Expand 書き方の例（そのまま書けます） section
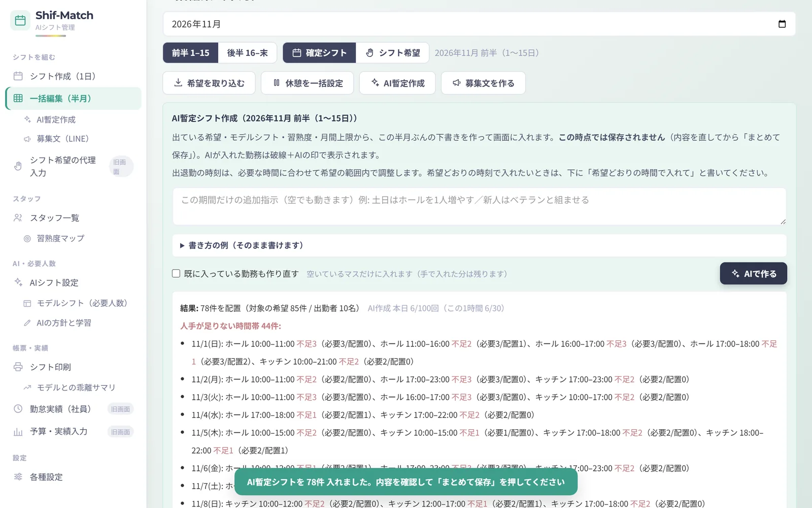Viewport: 812px width, 508px height. 479,245
